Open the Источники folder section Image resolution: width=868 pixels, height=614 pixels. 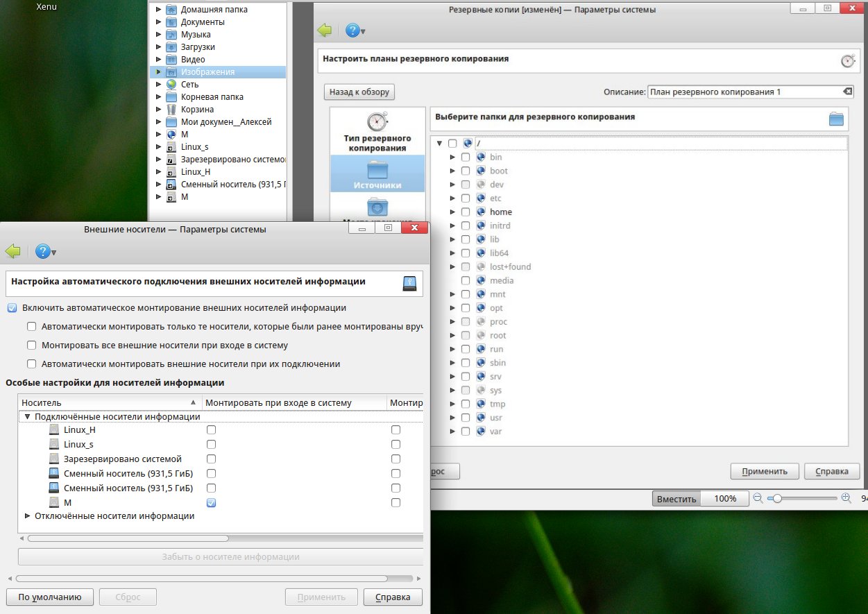pos(377,173)
